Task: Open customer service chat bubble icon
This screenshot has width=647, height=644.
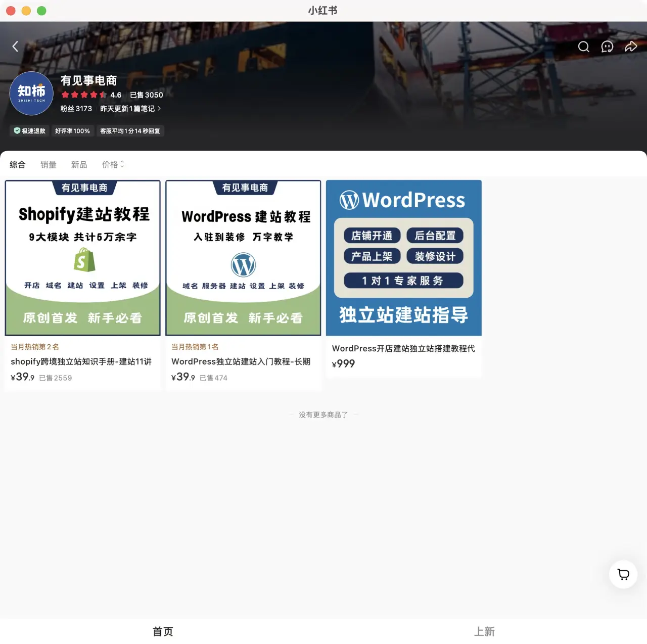Action: coord(607,47)
